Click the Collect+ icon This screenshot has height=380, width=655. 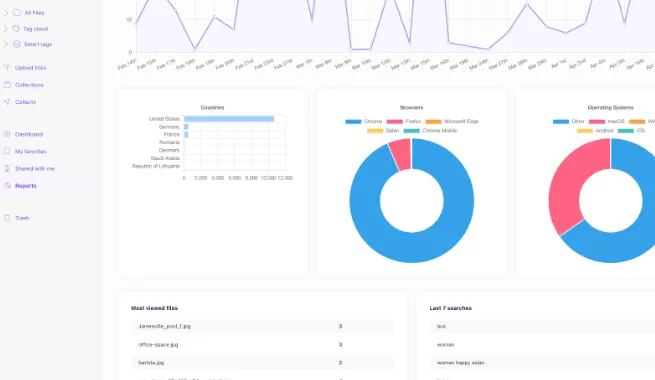pos(7,101)
